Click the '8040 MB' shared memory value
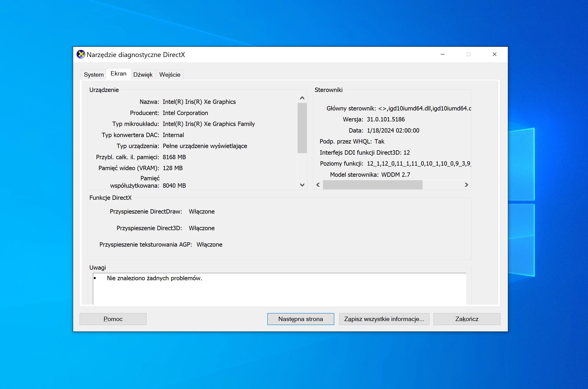588x389 pixels. click(174, 186)
